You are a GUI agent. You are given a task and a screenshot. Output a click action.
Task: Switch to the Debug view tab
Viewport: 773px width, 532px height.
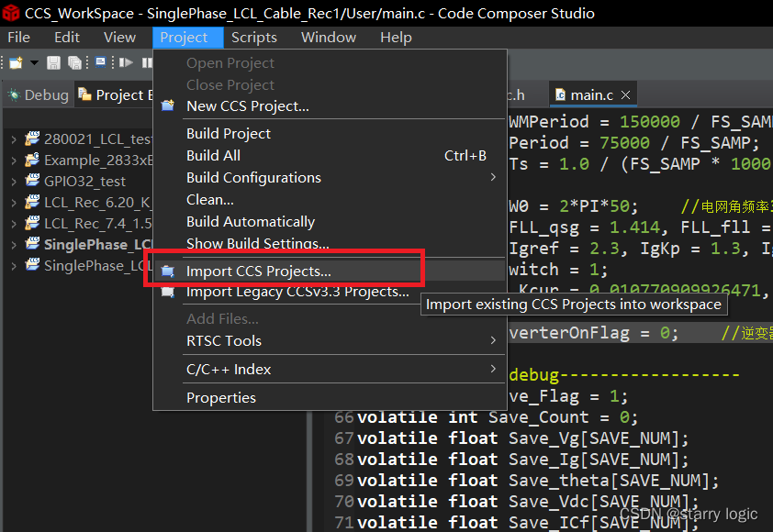click(39, 94)
